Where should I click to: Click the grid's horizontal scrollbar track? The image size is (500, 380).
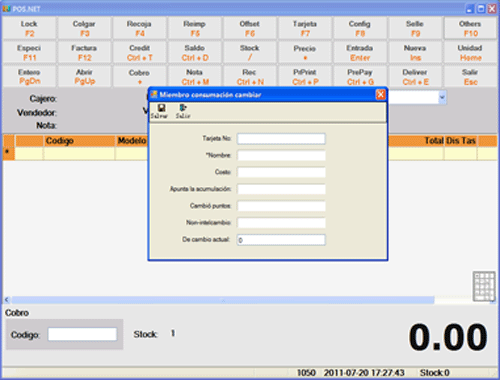tap(223, 300)
